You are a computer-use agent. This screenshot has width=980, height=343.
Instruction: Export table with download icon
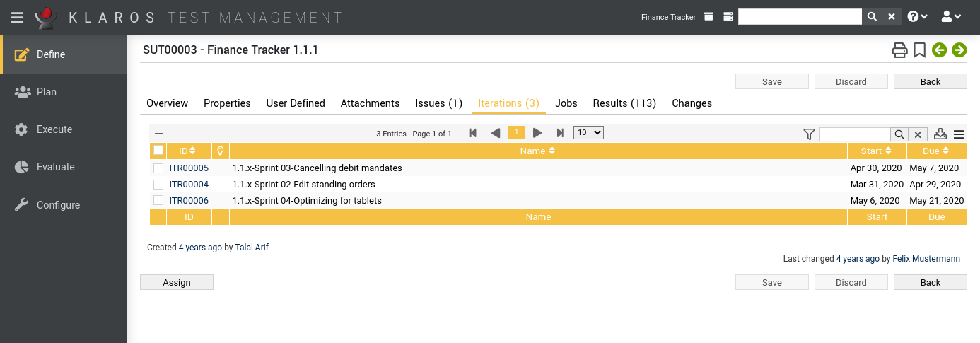click(x=940, y=134)
